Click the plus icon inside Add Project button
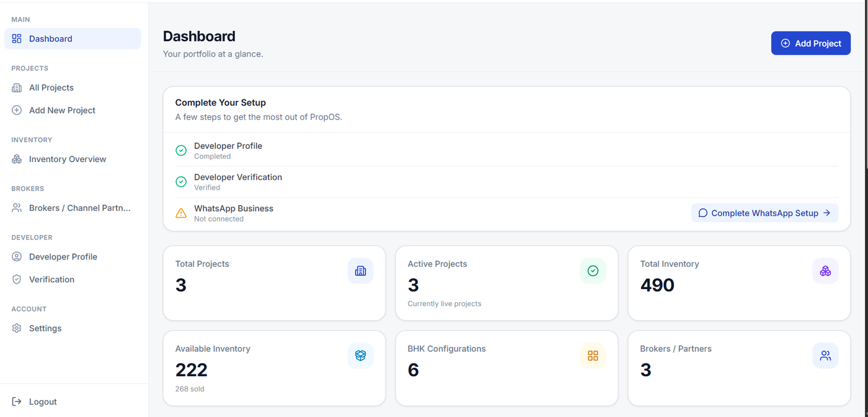 (x=785, y=43)
